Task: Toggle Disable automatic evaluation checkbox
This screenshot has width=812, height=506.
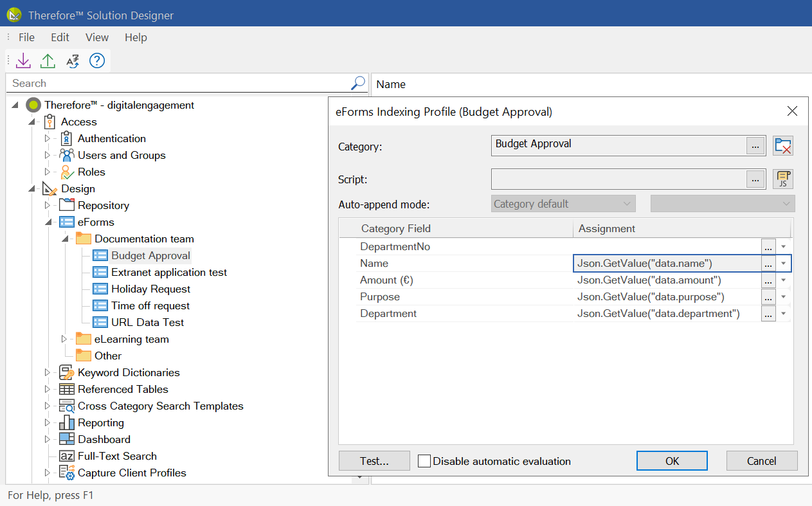Action: click(424, 461)
